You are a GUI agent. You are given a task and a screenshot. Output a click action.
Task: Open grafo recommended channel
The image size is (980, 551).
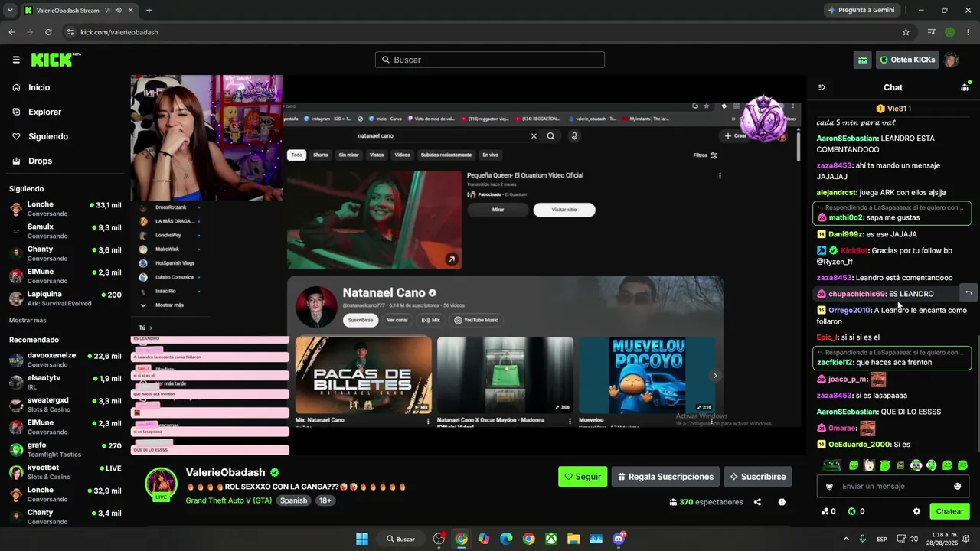coord(65,449)
